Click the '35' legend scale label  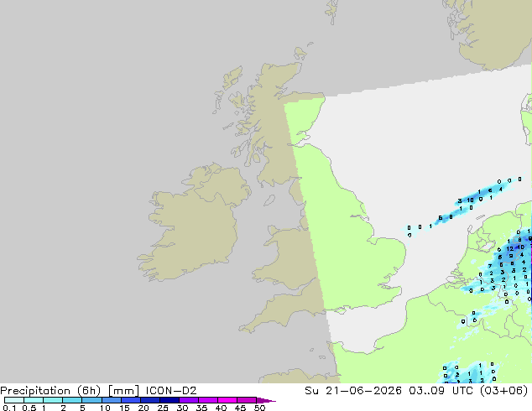pos(201,408)
